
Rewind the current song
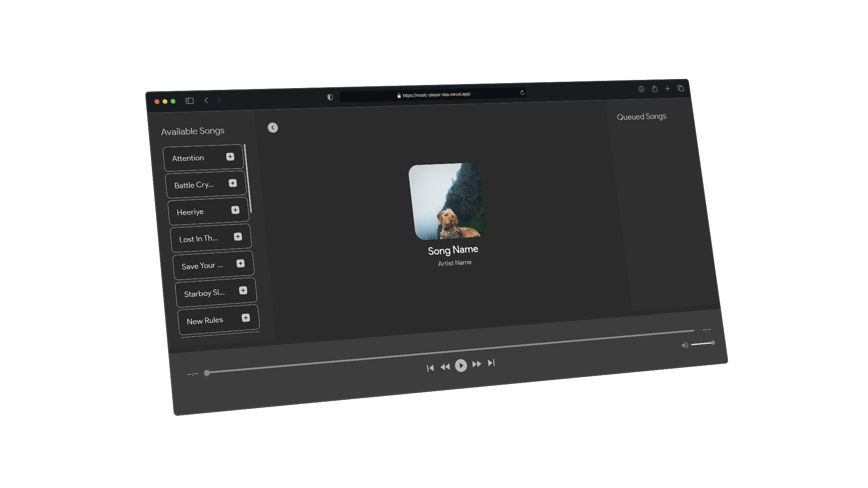[445, 367]
